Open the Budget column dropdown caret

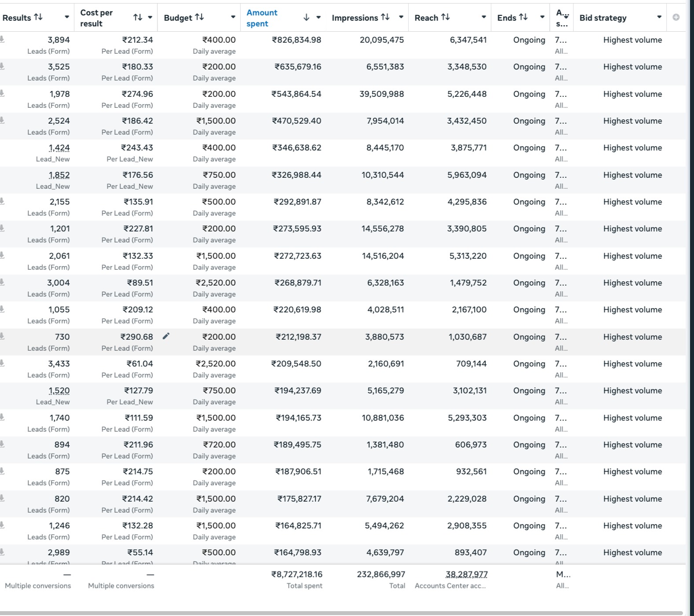(233, 17)
